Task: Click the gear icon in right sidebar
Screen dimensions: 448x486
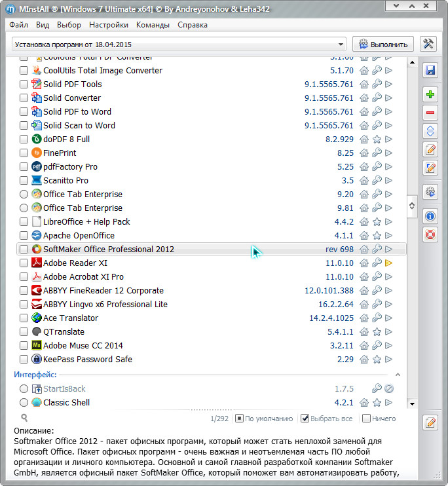Action: 430,192
